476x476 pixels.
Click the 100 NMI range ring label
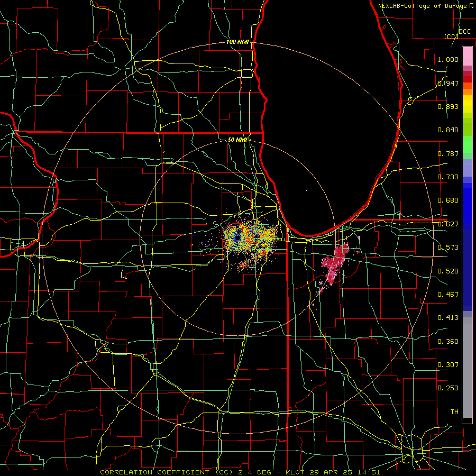(x=237, y=42)
